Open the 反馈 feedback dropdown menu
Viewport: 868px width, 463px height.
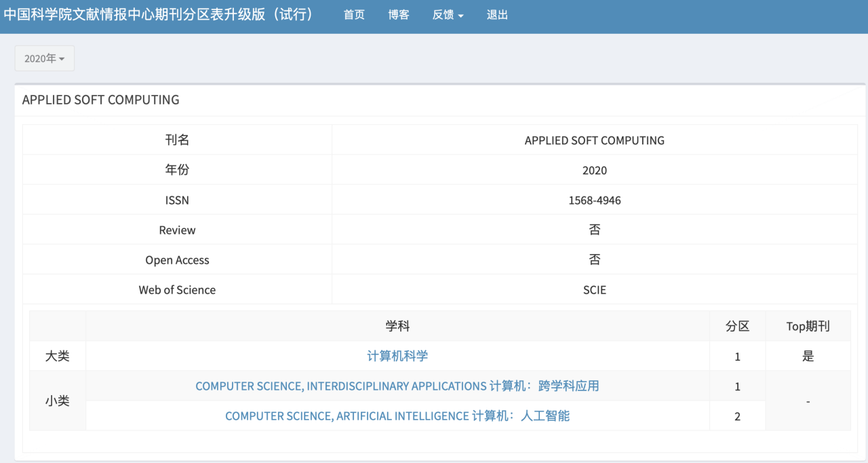[x=447, y=14]
